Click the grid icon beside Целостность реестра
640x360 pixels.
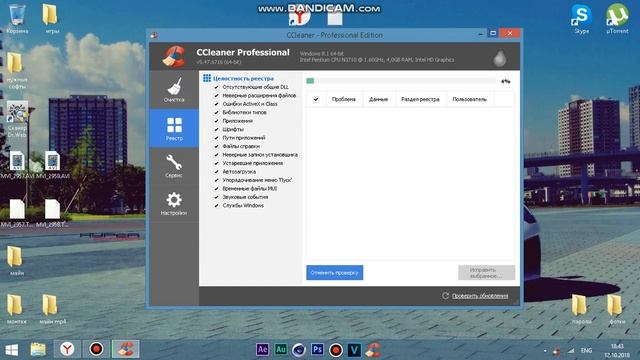tap(207, 78)
